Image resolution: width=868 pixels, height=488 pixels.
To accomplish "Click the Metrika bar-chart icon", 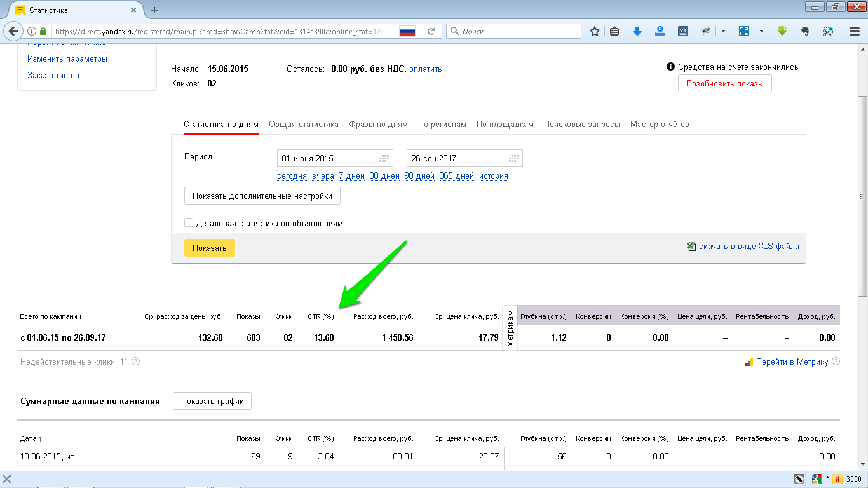I will [749, 362].
